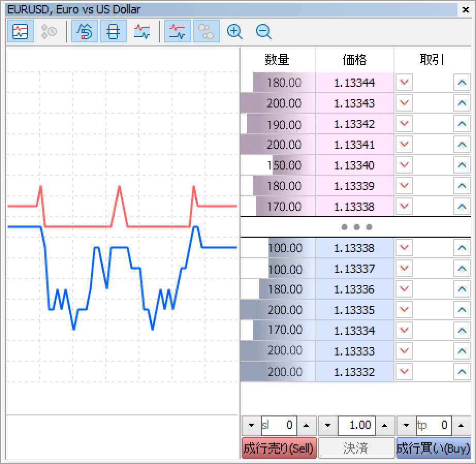Zoom out with the minus magnifier
The width and height of the screenshot is (476, 464).
(x=263, y=32)
